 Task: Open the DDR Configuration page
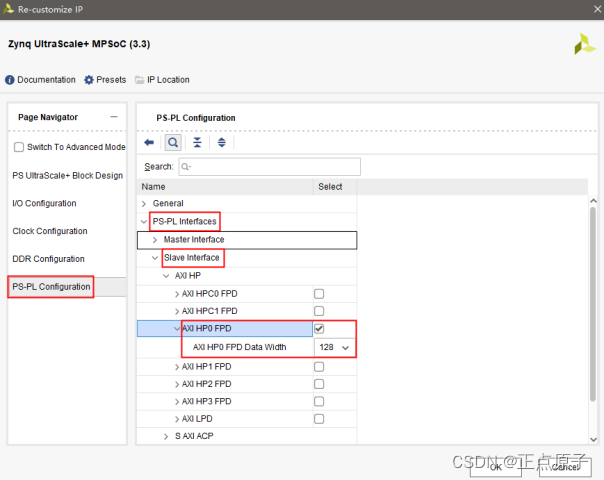tap(48, 259)
